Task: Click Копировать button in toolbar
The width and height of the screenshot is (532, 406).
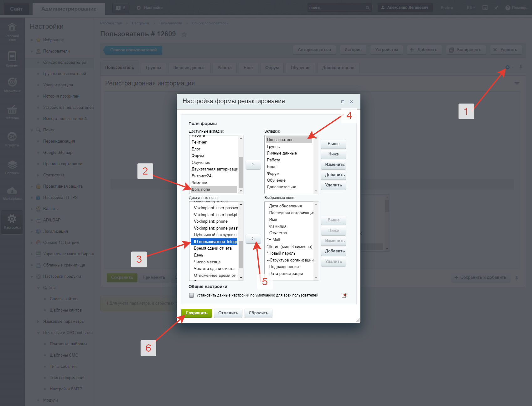Action: click(x=466, y=50)
